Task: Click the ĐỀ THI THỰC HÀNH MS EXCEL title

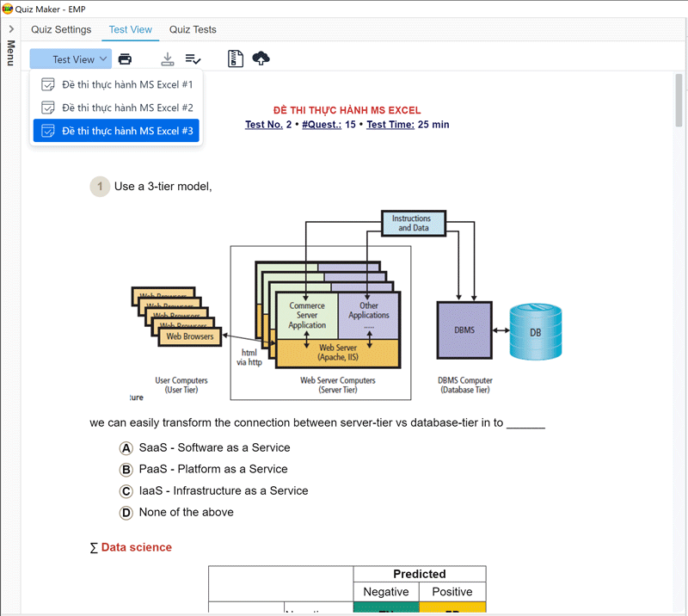Action: (x=347, y=110)
